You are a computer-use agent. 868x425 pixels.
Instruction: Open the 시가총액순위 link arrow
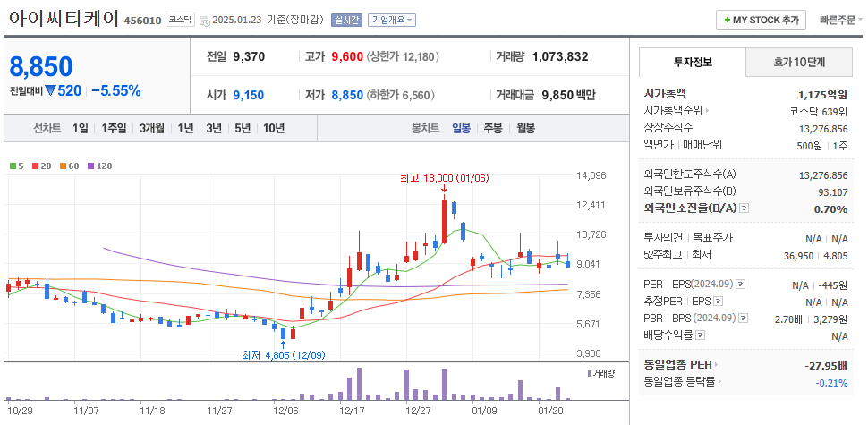click(x=710, y=111)
